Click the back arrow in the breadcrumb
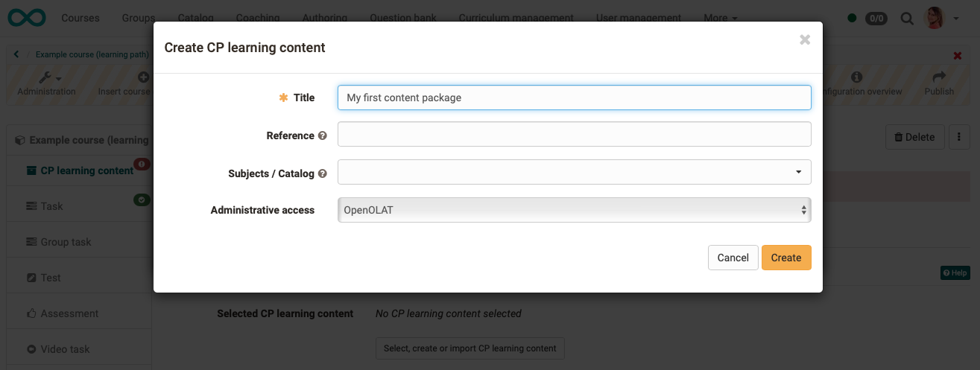This screenshot has width=980, height=370. point(16,54)
